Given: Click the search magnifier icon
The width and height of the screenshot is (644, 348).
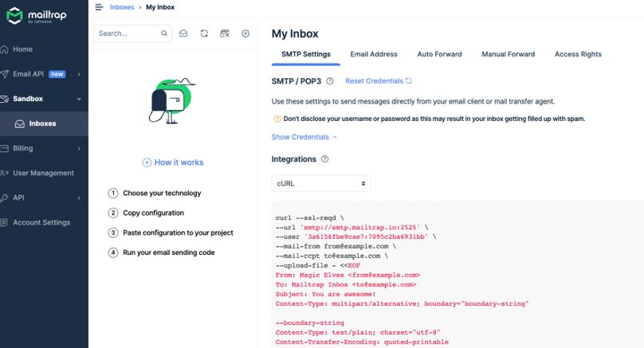Looking at the screenshot, I should 164,33.
